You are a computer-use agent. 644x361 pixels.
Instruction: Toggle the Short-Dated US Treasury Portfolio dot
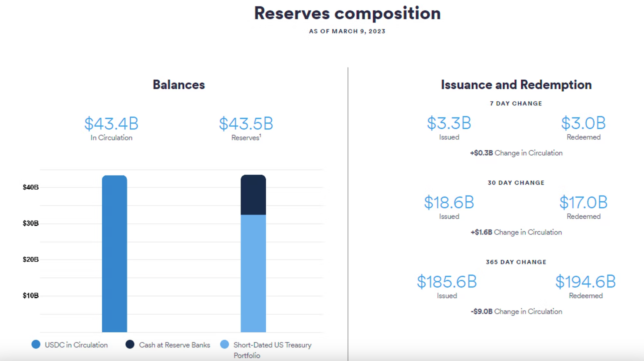pyautogui.click(x=225, y=344)
